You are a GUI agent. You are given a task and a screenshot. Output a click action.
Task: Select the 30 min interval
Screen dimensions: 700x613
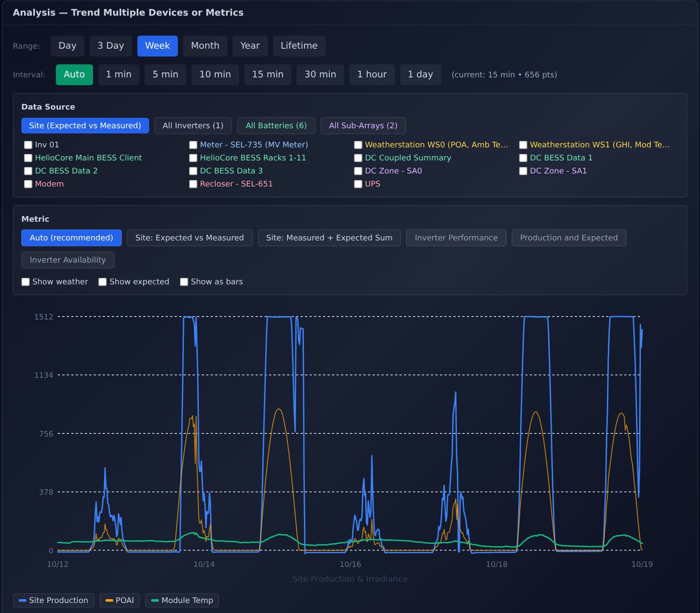tap(320, 74)
